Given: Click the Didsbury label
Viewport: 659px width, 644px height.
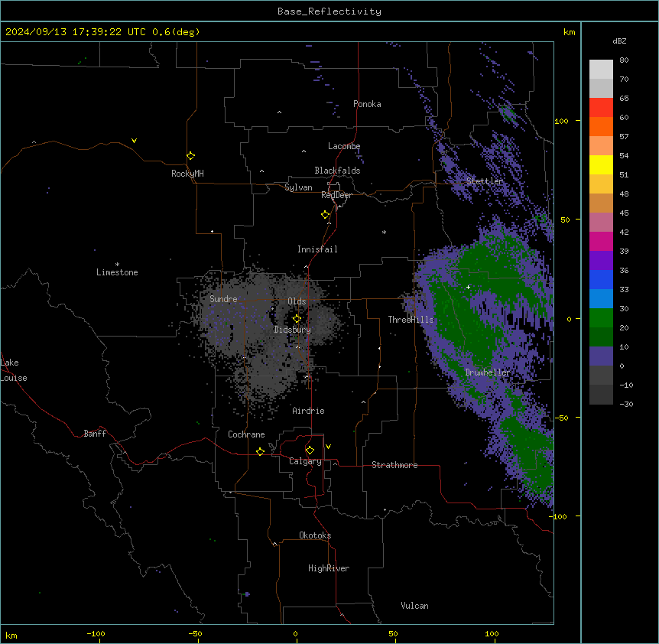Looking at the screenshot, I should 293,330.
